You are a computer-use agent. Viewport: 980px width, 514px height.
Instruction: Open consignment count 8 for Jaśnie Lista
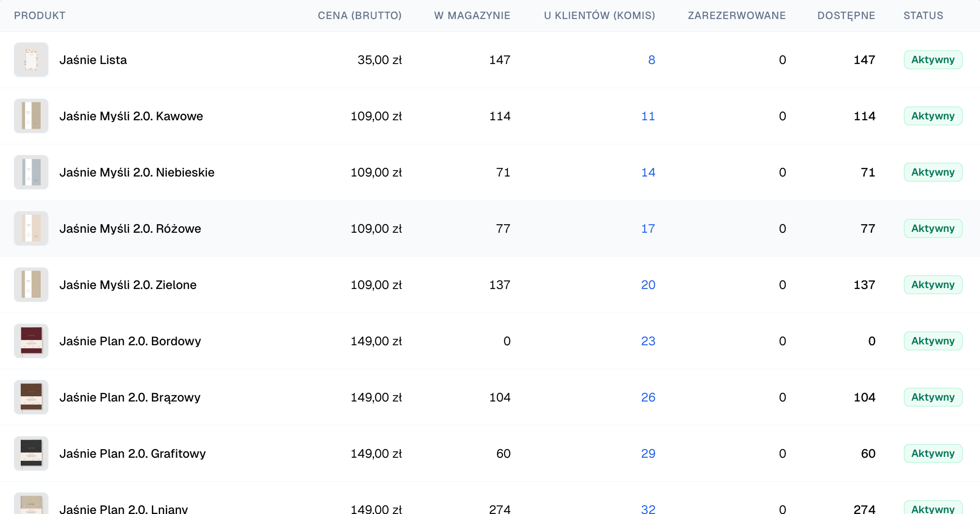[x=651, y=60]
